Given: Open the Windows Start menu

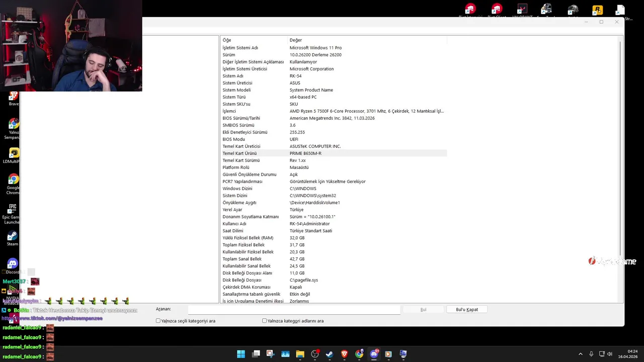Looking at the screenshot, I should point(241,354).
